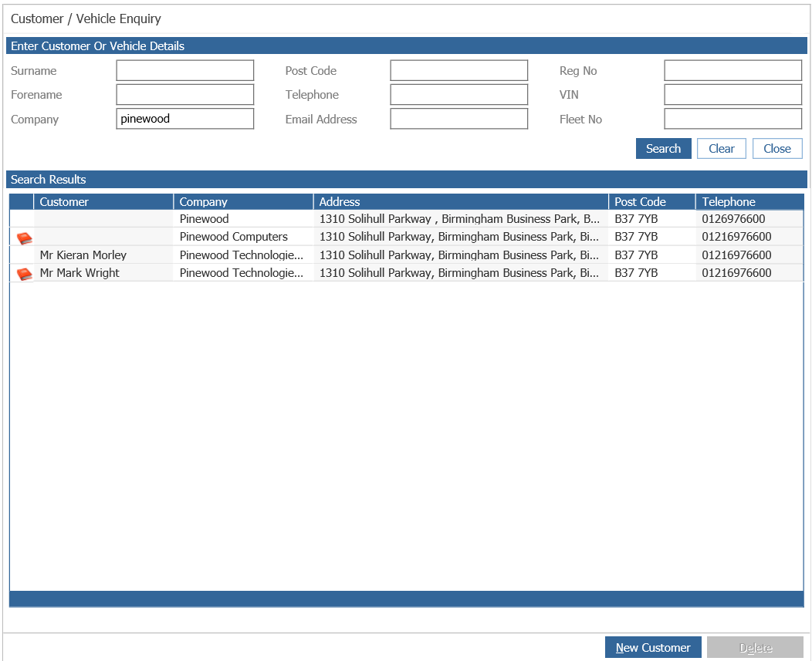Click telephone number 0126976600 in first row

point(749,218)
